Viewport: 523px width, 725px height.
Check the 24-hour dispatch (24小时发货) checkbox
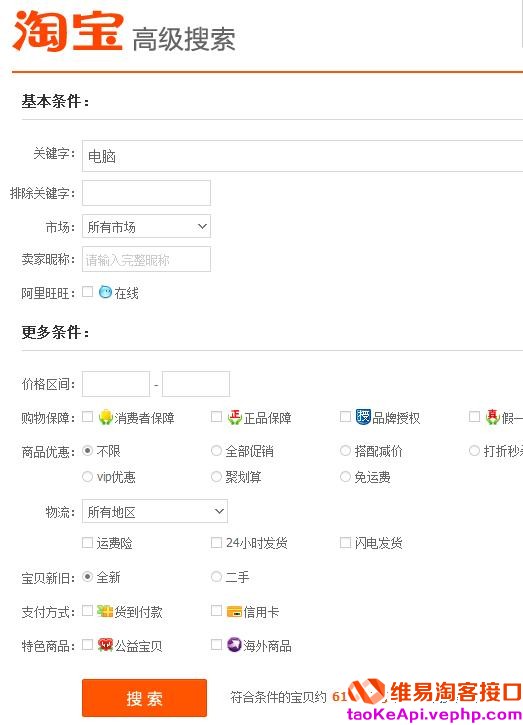[x=216, y=542]
